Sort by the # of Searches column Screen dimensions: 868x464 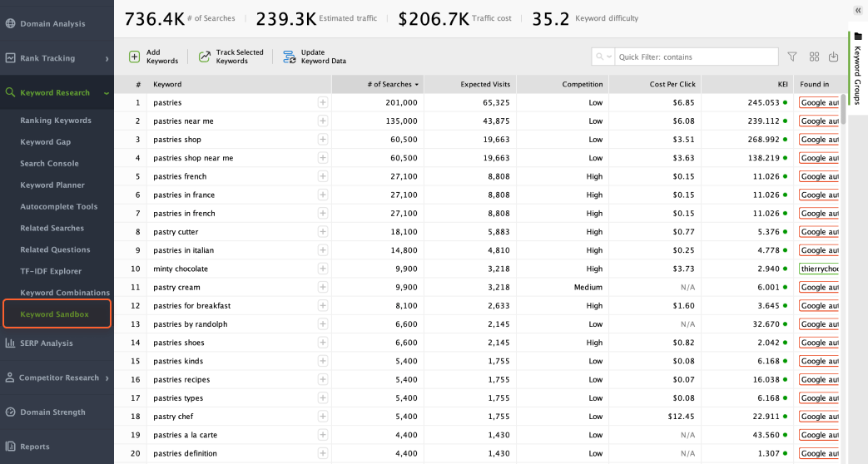pos(377,84)
